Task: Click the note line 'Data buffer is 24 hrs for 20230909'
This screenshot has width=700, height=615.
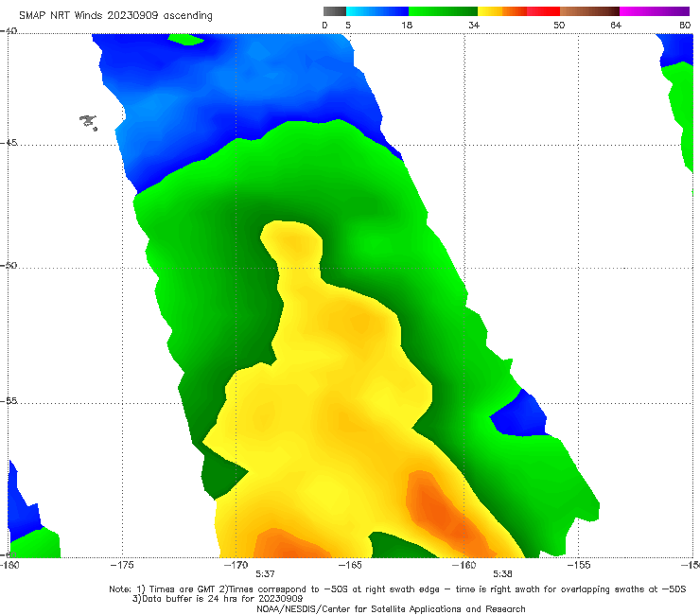Action: (218, 599)
